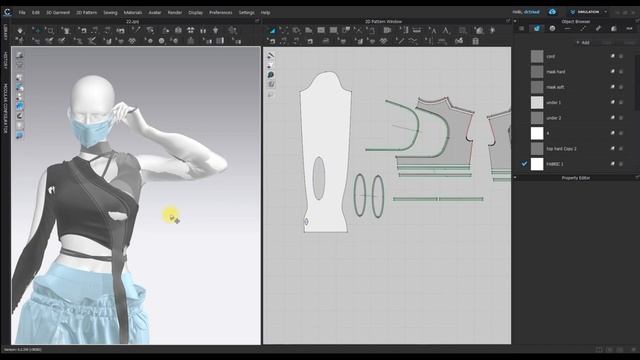Screen dimensions: 640x360
Task: Apply 'mask hard' fabric using its row apply icon
Action: (x=613, y=72)
